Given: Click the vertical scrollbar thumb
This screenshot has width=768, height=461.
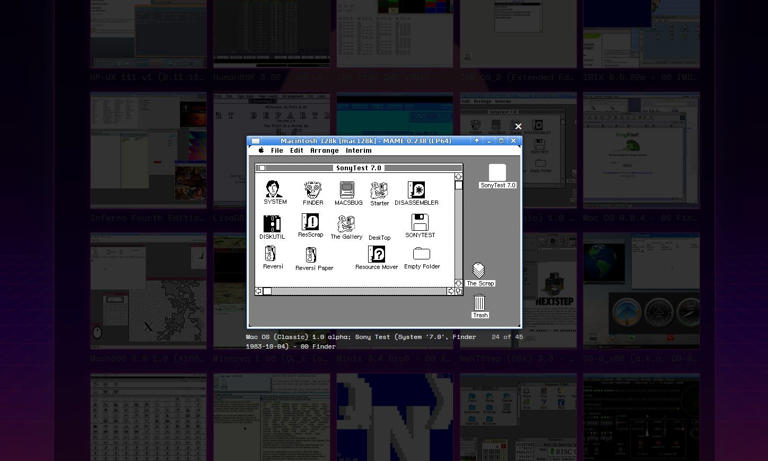Looking at the screenshot, I should [458, 185].
